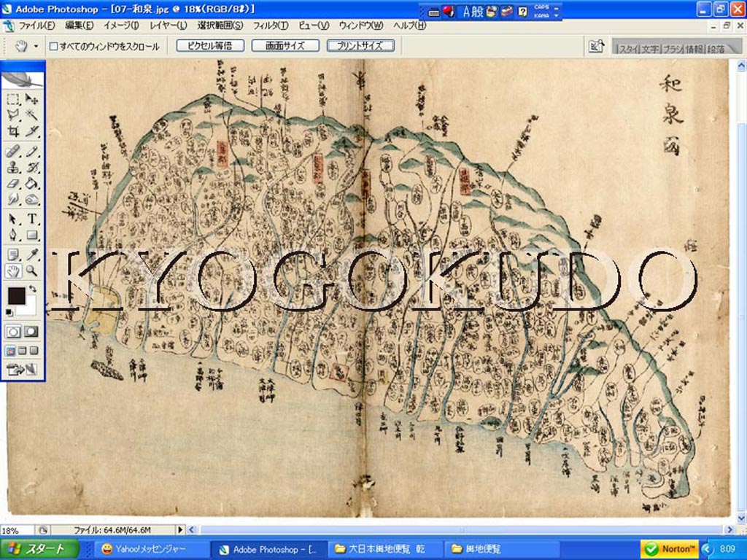Open the 選択範囲 menu
The width and height of the screenshot is (747, 560).
click(220, 26)
